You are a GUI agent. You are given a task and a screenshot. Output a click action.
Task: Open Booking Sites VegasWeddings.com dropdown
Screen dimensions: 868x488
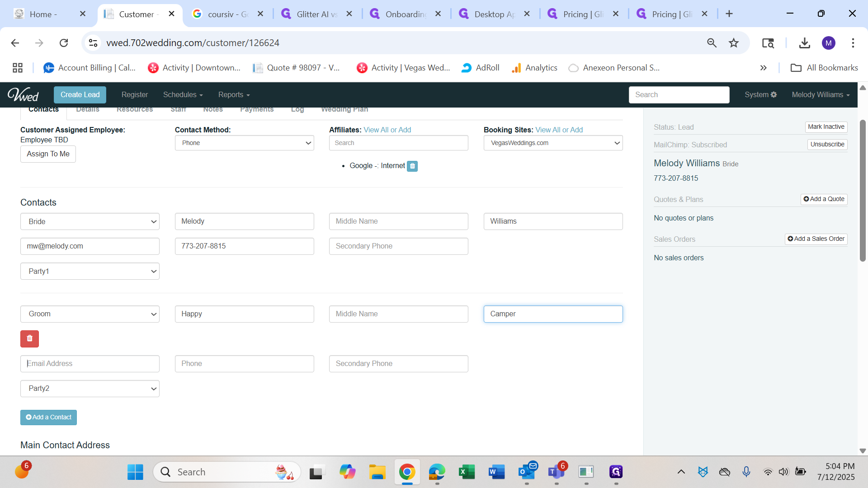(x=552, y=143)
